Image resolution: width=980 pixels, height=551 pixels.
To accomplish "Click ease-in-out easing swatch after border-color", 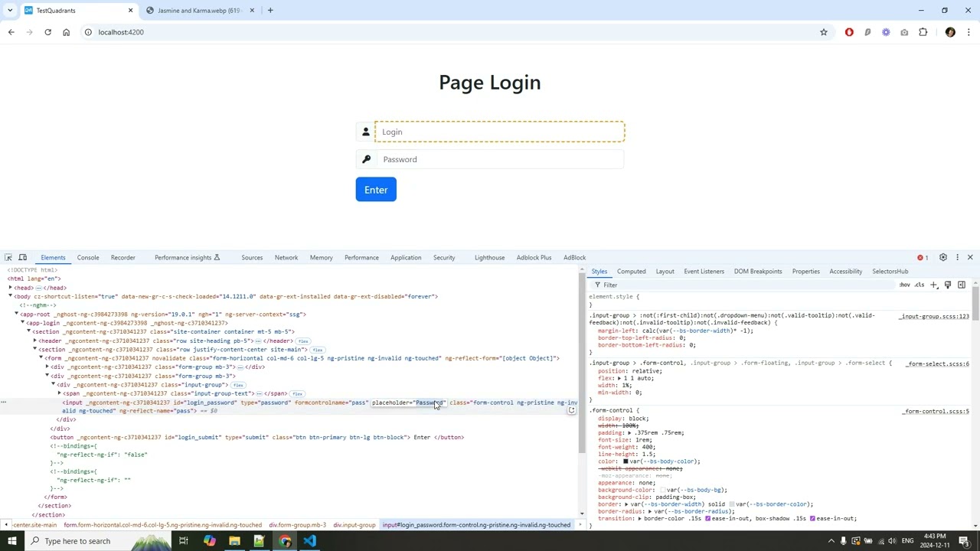I will [707, 519].
